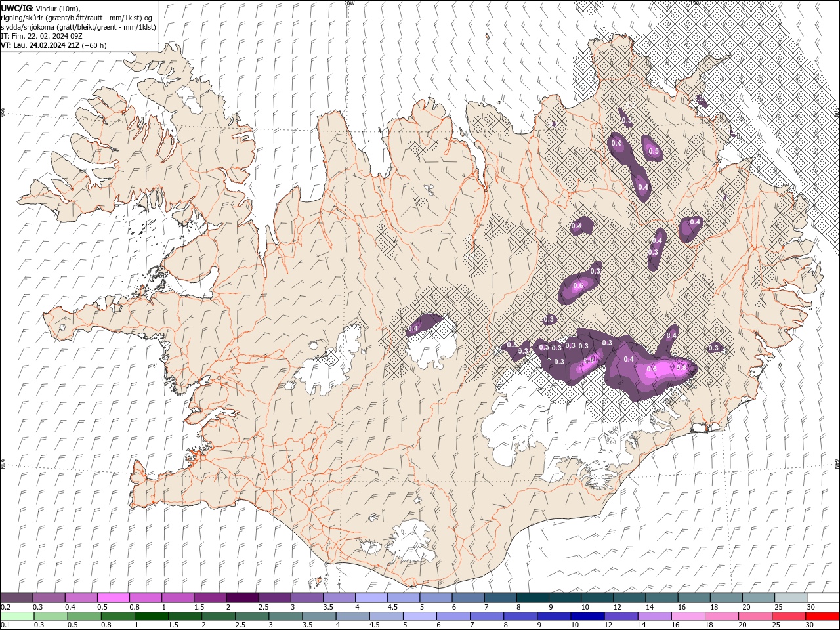Select the dark teal 8–9 swatch in the top legend row
840x630 pixels.
tap(532, 597)
